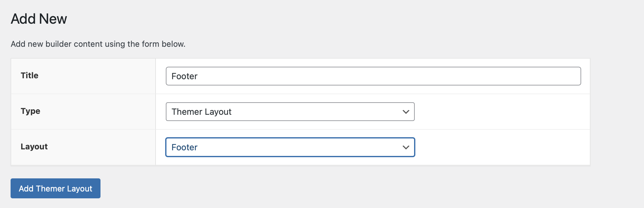Submit the new builder content form
Viewport: 644px width, 208px height.
(55, 188)
